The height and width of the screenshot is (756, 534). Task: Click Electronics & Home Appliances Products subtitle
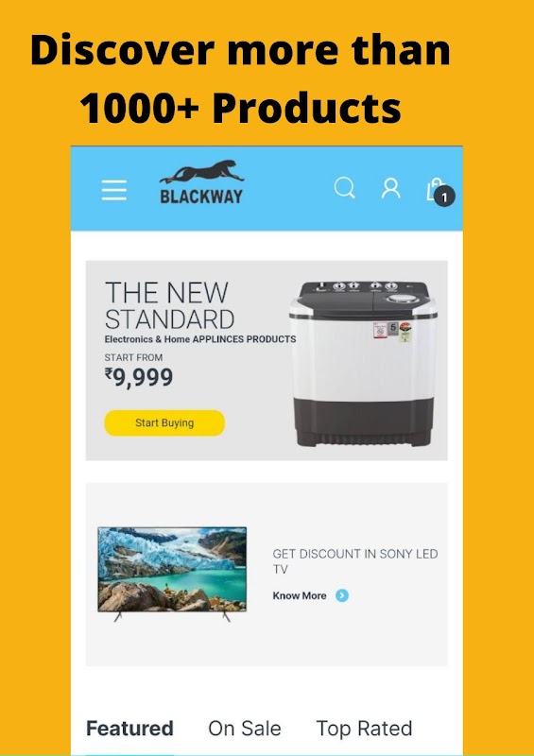tap(200, 339)
